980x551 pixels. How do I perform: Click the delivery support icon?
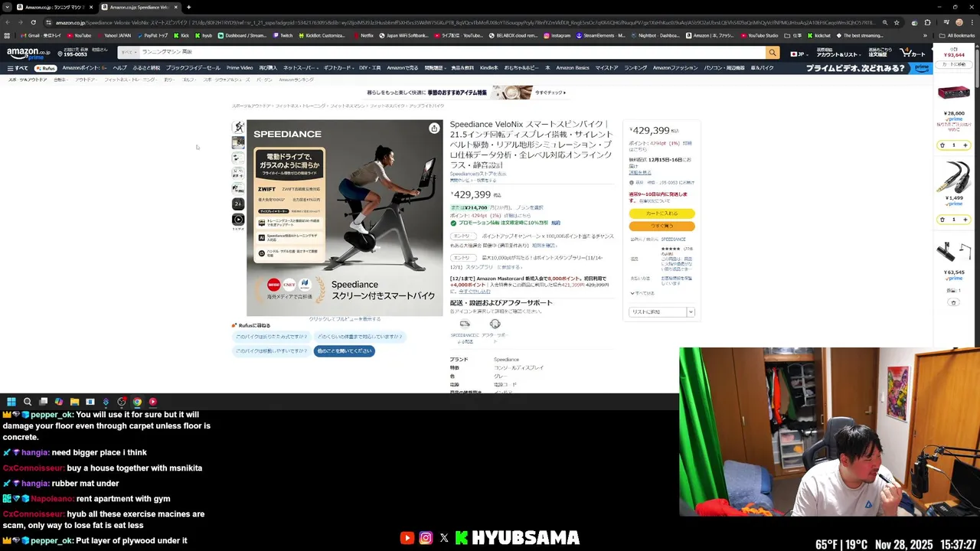[465, 324]
